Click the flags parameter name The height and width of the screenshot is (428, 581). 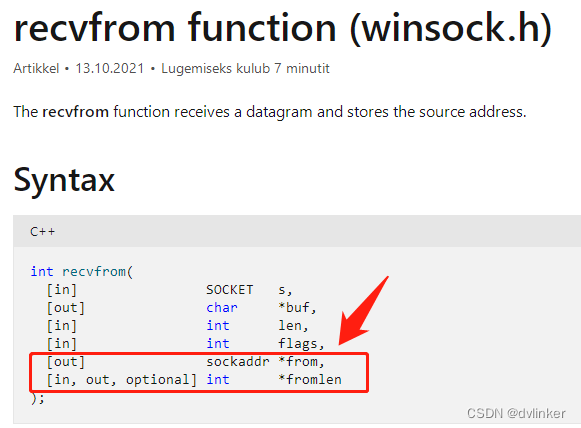coord(298,344)
